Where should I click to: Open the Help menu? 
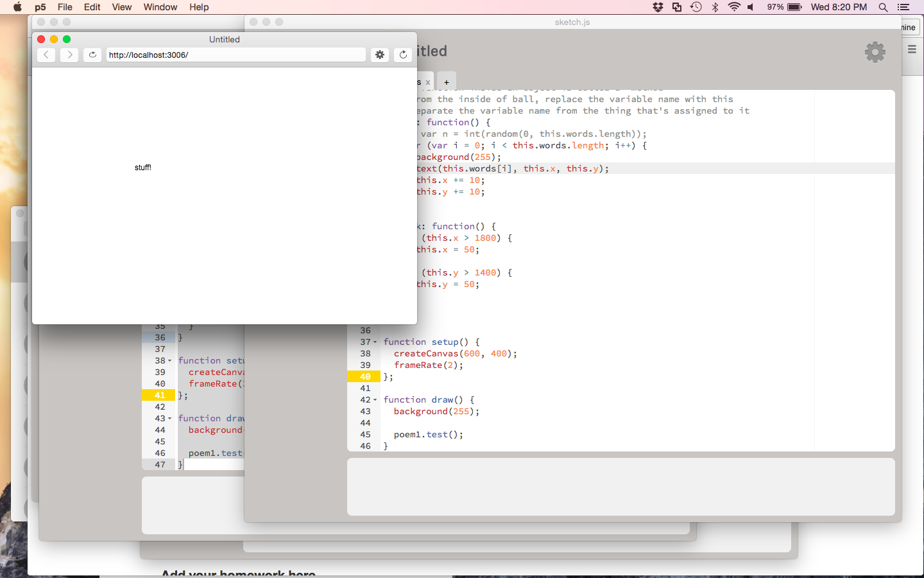(x=199, y=7)
